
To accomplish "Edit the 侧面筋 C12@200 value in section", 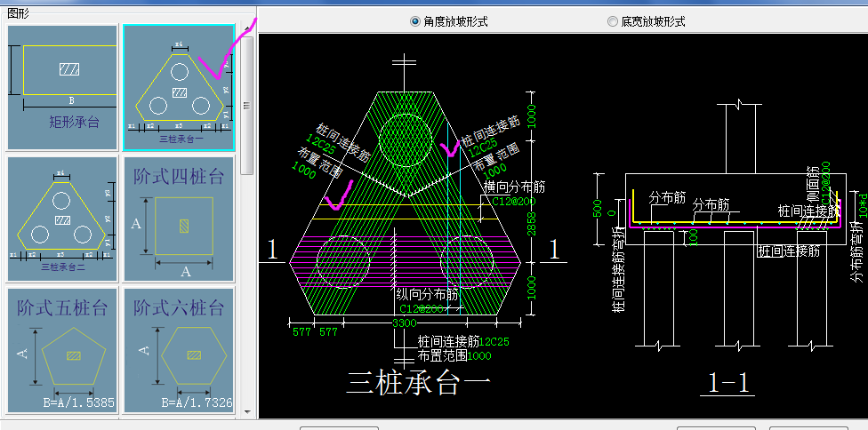I will click(x=825, y=182).
